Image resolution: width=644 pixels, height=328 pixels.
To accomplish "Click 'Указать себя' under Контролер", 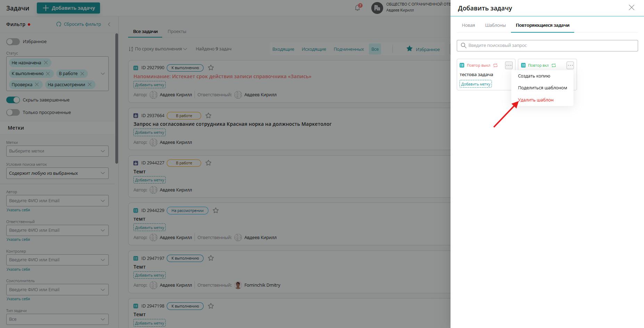I will pyautogui.click(x=18, y=270).
